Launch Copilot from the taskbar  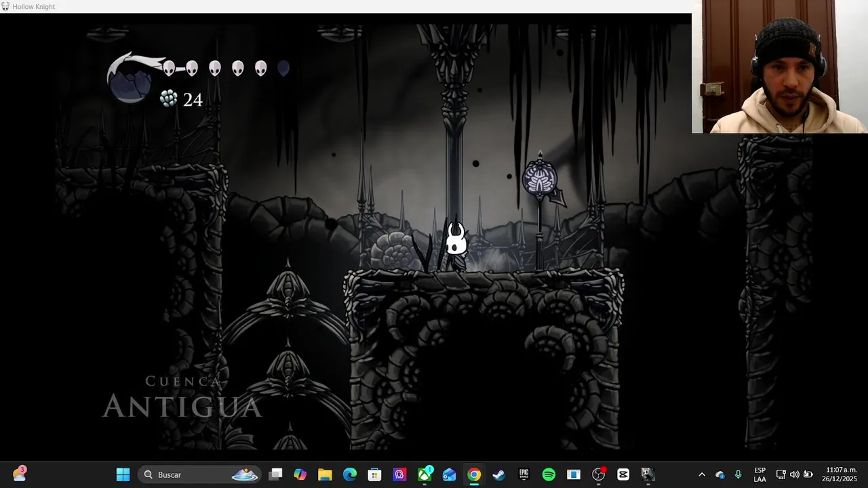tap(300, 474)
